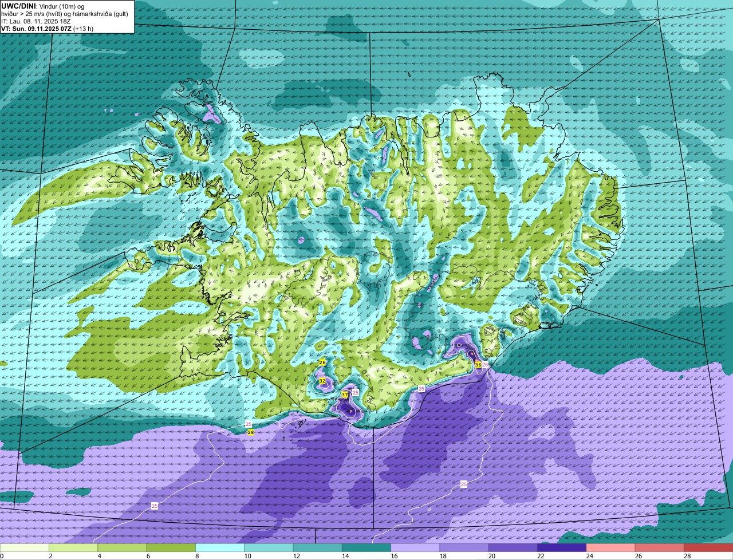This screenshot has width=733, height=560.
Task: Click the yellow gust label 37
Action: (345, 395)
